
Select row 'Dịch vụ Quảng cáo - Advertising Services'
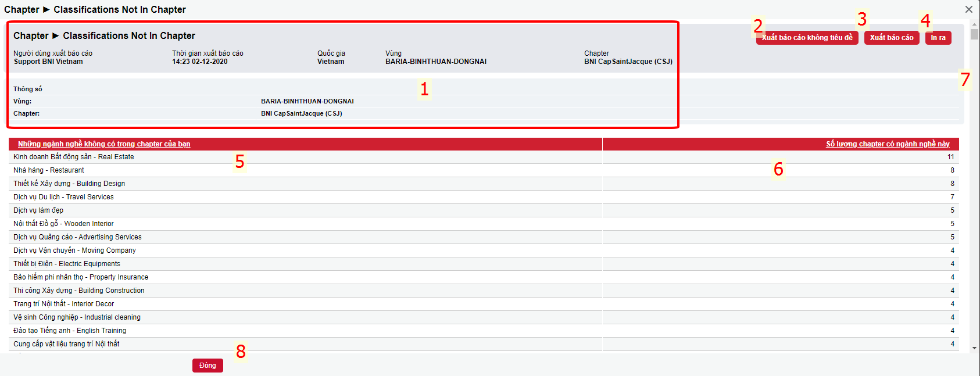click(484, 237)
